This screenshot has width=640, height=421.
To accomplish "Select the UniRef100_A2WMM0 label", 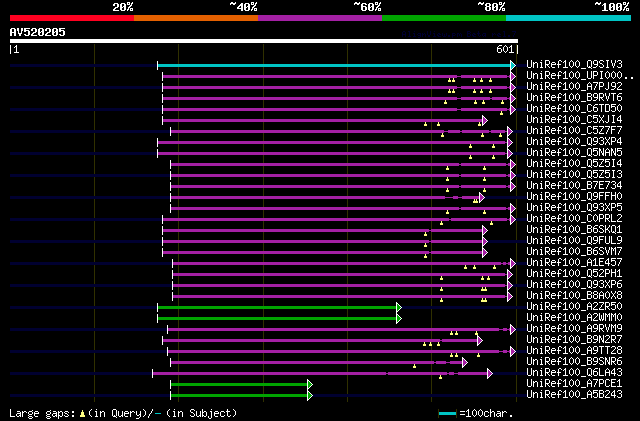I will [574, 318].
